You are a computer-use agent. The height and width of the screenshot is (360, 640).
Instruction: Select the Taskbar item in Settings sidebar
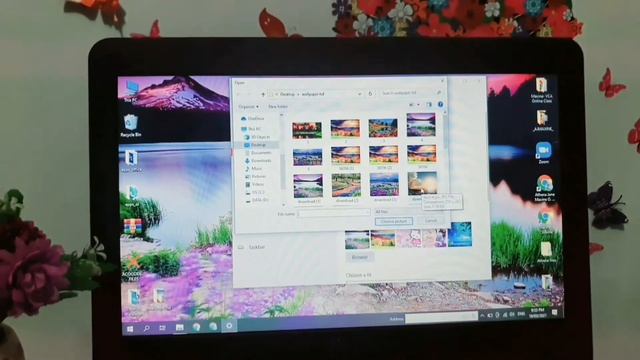pyautogui.click(x=252, y=247)
